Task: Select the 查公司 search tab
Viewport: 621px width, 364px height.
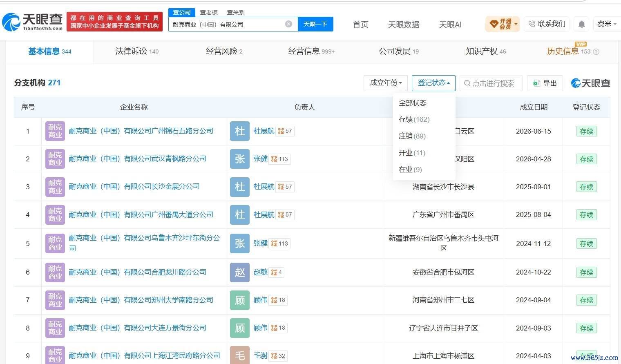Action: 182,12
